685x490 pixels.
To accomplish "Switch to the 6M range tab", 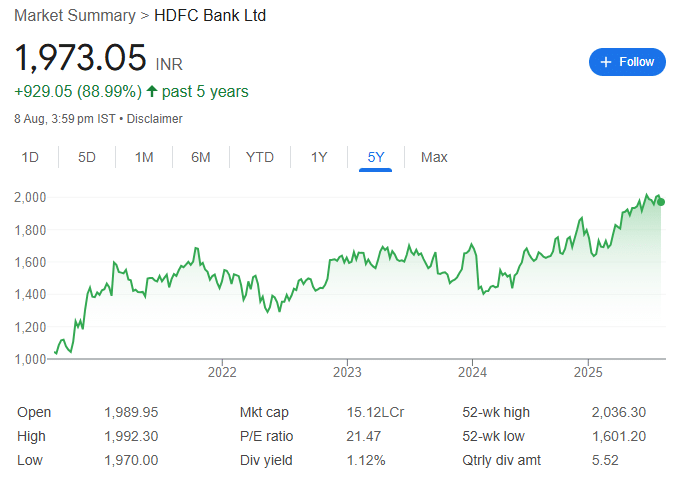I will point(201,157).
